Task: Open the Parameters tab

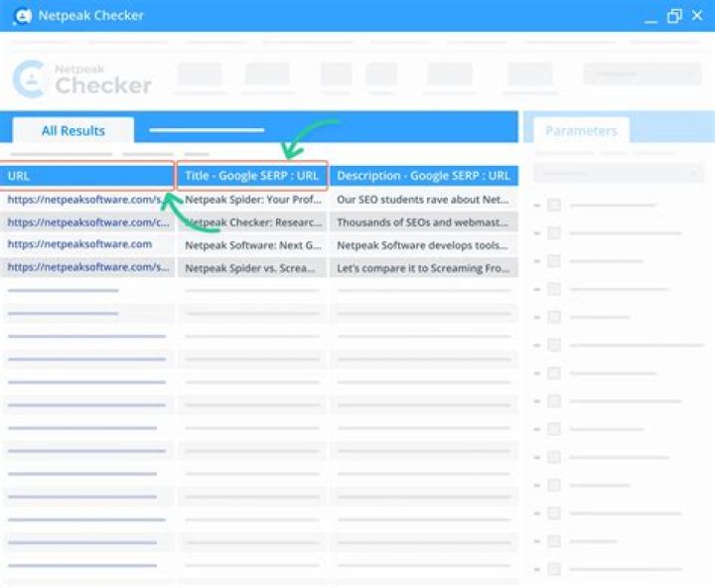Action: pyautogui.click(x=580, y=131)
